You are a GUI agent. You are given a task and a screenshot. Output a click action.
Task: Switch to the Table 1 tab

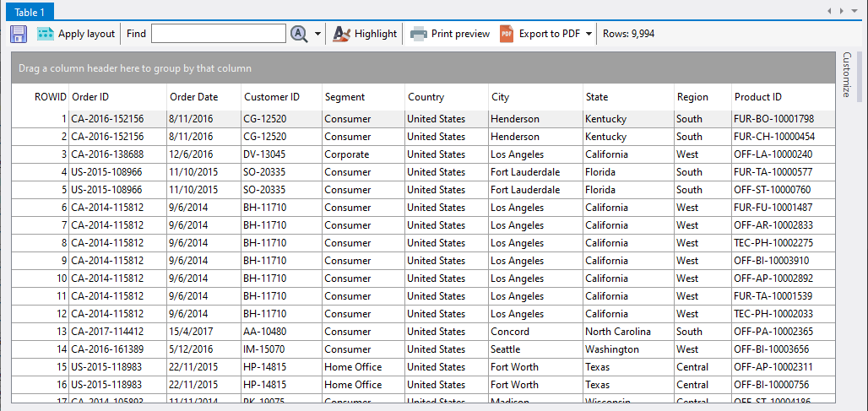[30, 12]
